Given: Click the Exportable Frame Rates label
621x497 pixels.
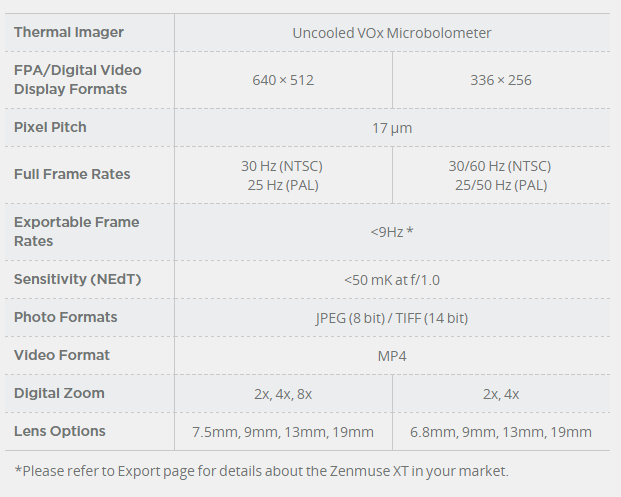Looking at the screenshot, I should [x=76, y=231].
